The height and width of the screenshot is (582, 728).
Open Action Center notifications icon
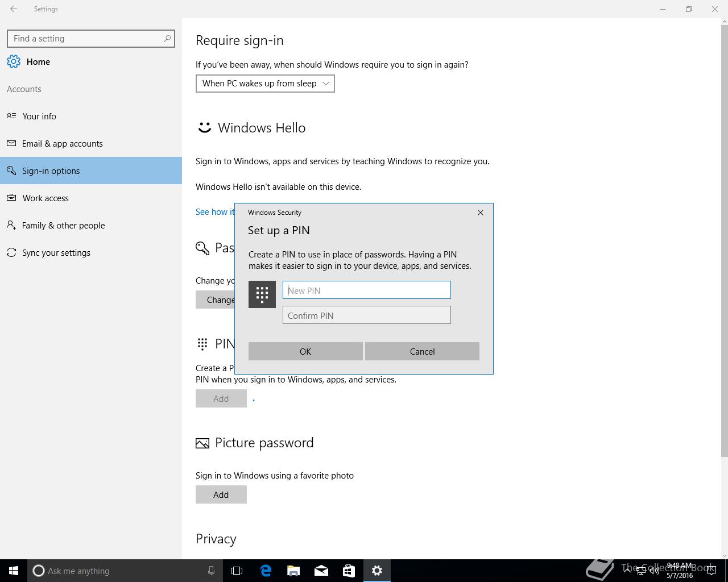pyautogui.click(x=711, y=571)
